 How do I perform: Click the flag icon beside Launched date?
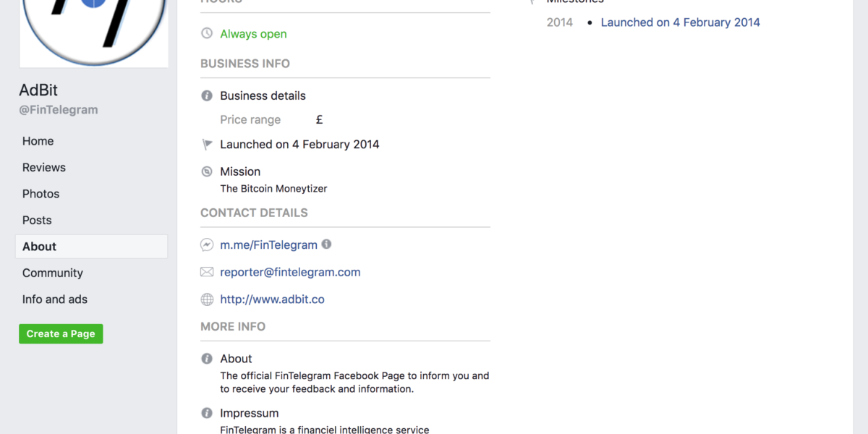tap(207, 145)
